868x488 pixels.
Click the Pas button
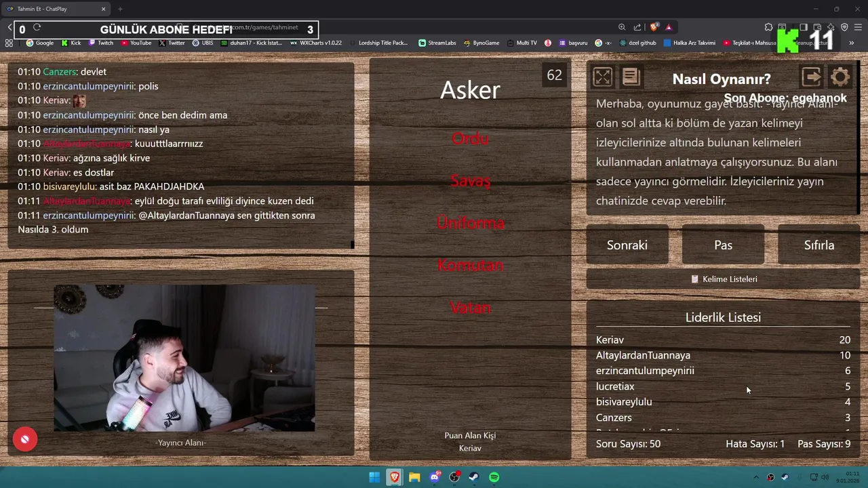(723, 245)
